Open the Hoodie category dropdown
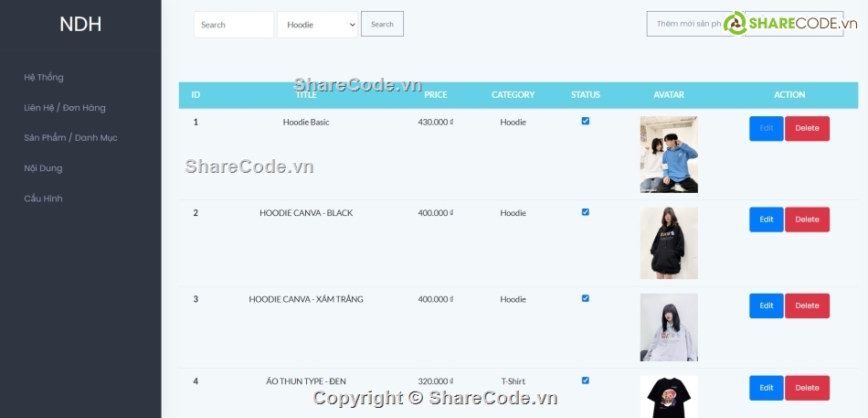Screen dimensions: 868x418 317,25
